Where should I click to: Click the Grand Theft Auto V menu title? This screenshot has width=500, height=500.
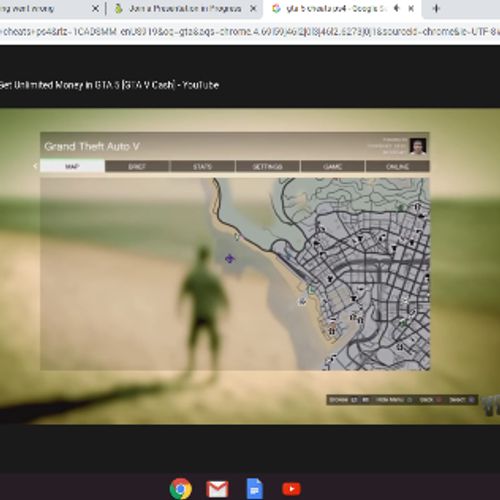click(x=92, y=146)
